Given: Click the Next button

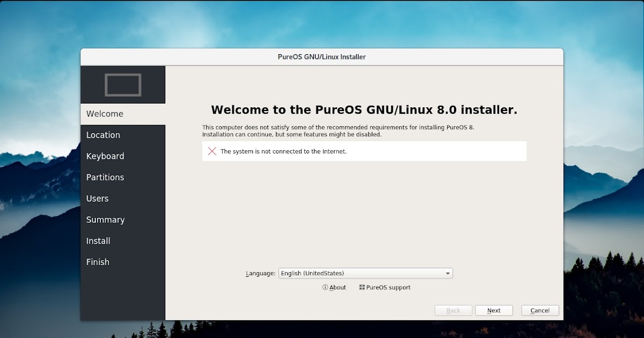Looking at the screenshot, I should pyautogui.click(x=493, y=310).
